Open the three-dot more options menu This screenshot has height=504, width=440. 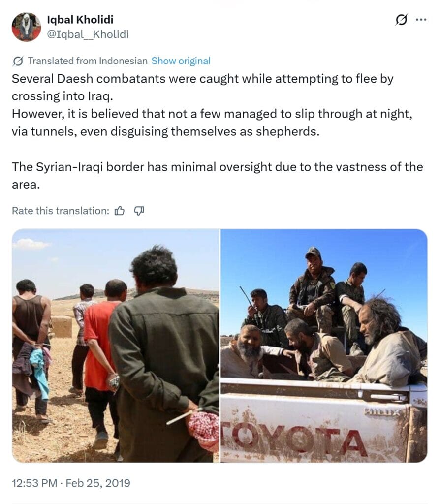coord(421,20)
